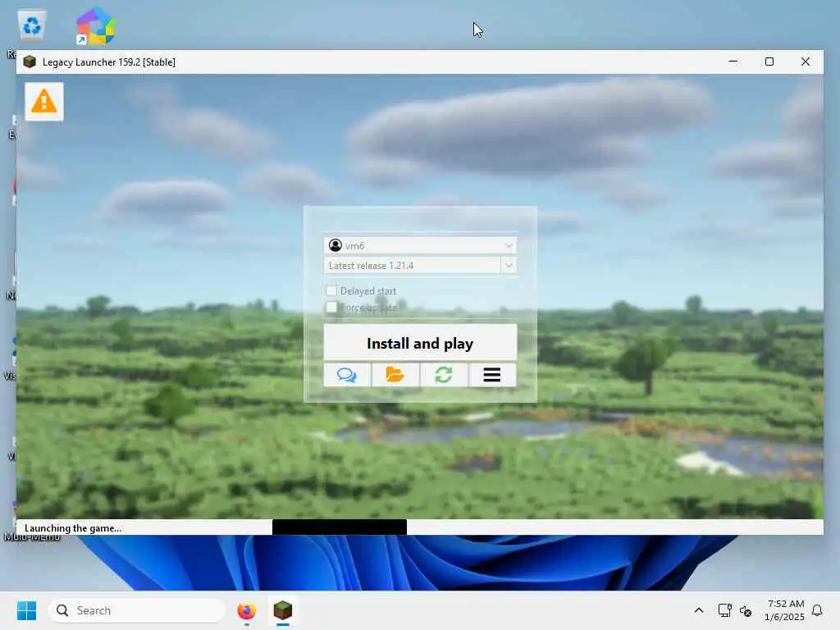Open the 7:52 AM clock and date
840x630 pixels.
pyautogui.click(x=784, y=610)
